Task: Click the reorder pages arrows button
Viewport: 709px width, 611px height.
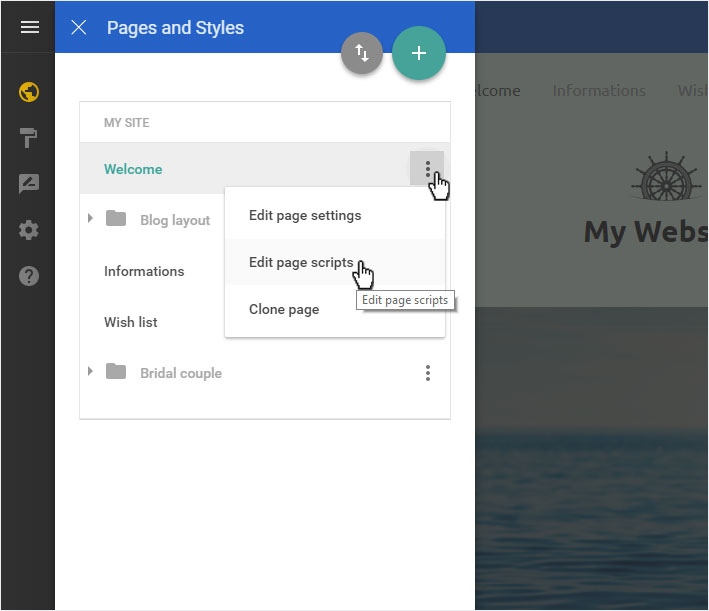Action: (x=362, y=53)
